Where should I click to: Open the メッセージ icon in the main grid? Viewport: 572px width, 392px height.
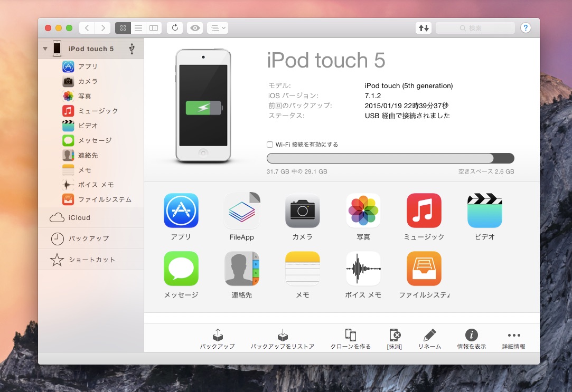click(x=181, y=269)
